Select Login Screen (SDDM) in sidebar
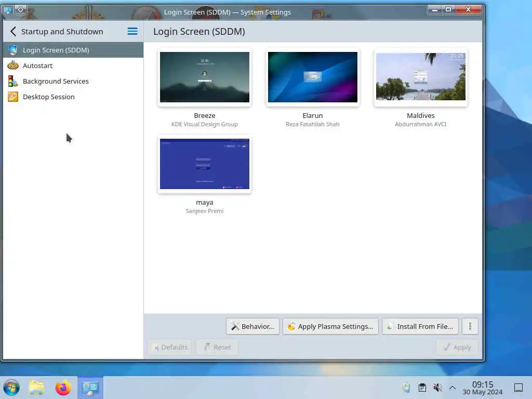532x399 pixels. point(73,50)
